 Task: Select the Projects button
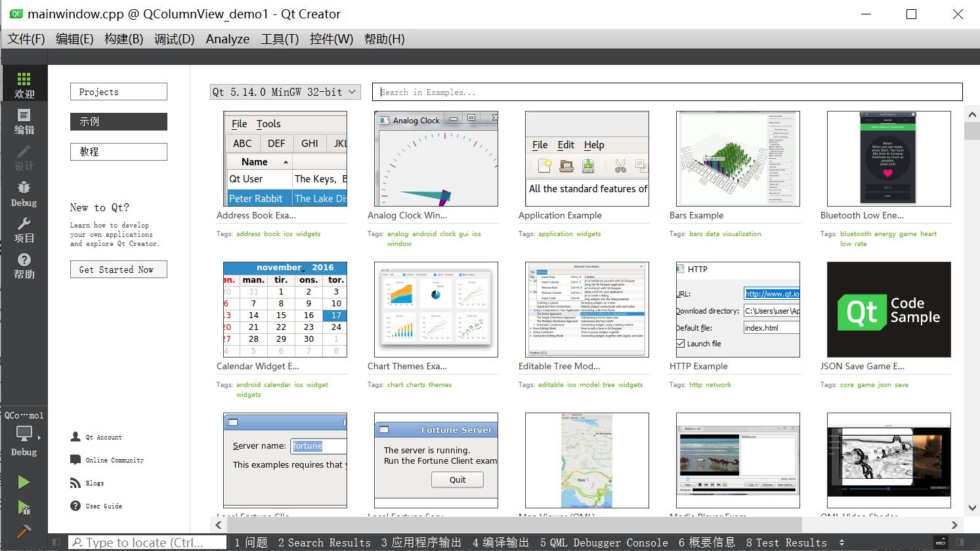point(119,92)
